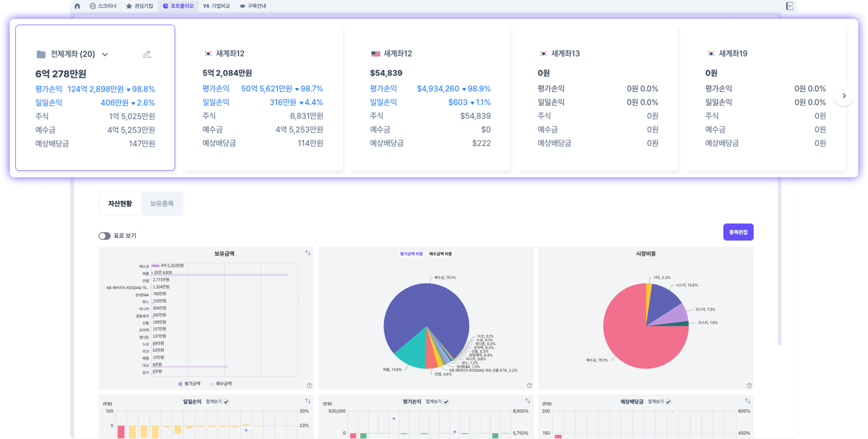Click help icon under 평가금액 비중 pie chart
The height and width of the screenshot is (439, 868).
pyautogui.click(x=529, y=386)
